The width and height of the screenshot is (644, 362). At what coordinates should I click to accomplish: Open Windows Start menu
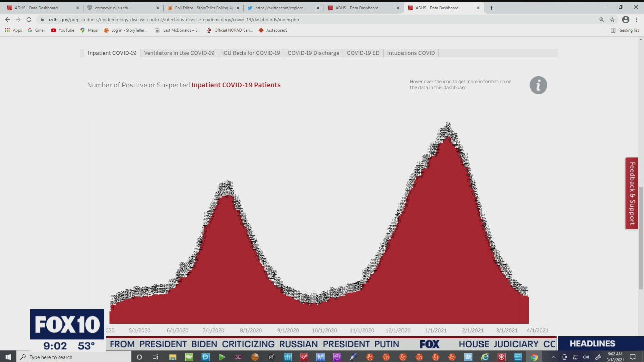tap(8, 357)
